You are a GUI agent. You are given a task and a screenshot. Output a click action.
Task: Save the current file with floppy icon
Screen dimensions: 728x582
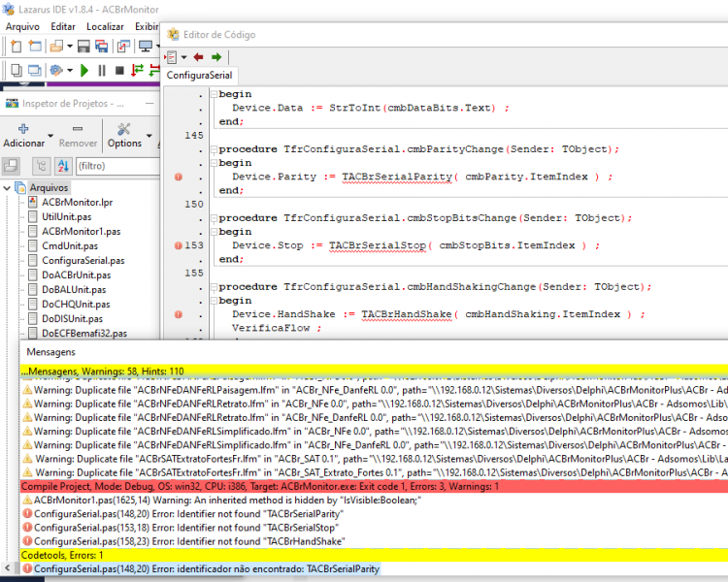[x=83, y=46]
